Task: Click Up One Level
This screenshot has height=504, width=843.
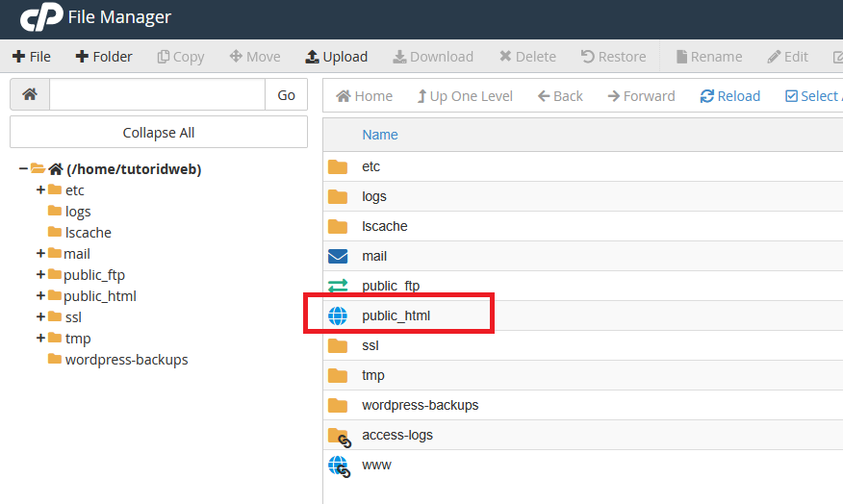Action: (465, 96)
